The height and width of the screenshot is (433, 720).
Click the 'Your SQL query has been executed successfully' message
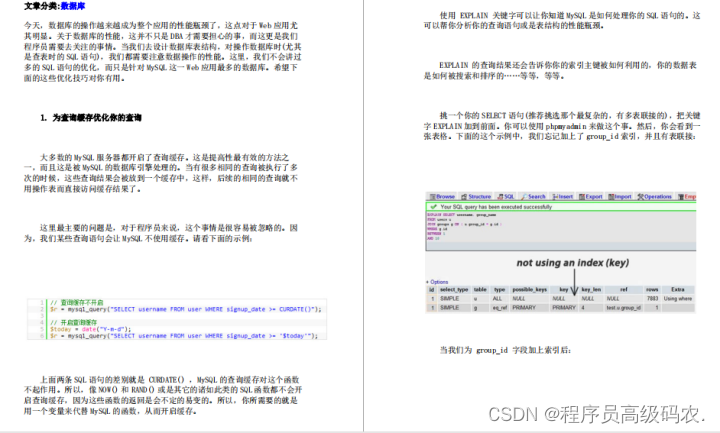[x=496, y=207]
